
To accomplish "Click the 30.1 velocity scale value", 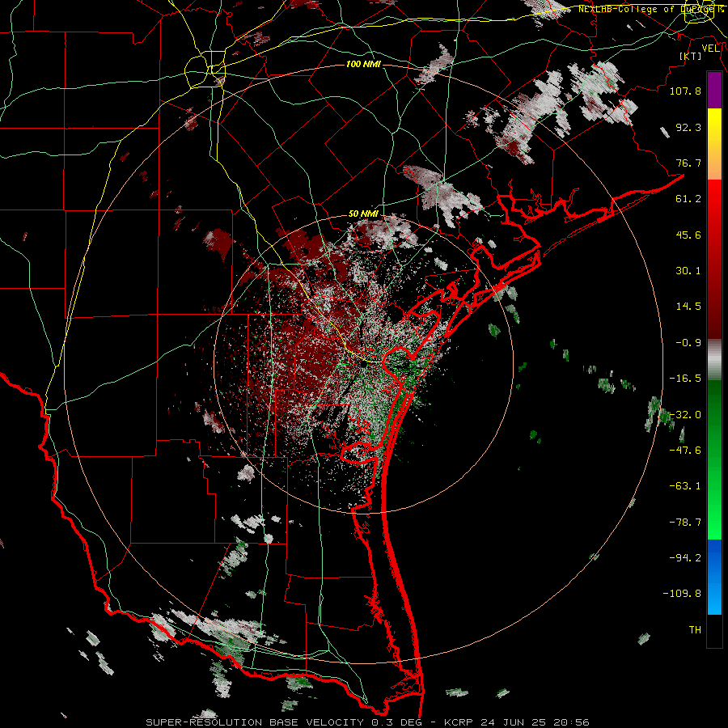I will point(688,270).
